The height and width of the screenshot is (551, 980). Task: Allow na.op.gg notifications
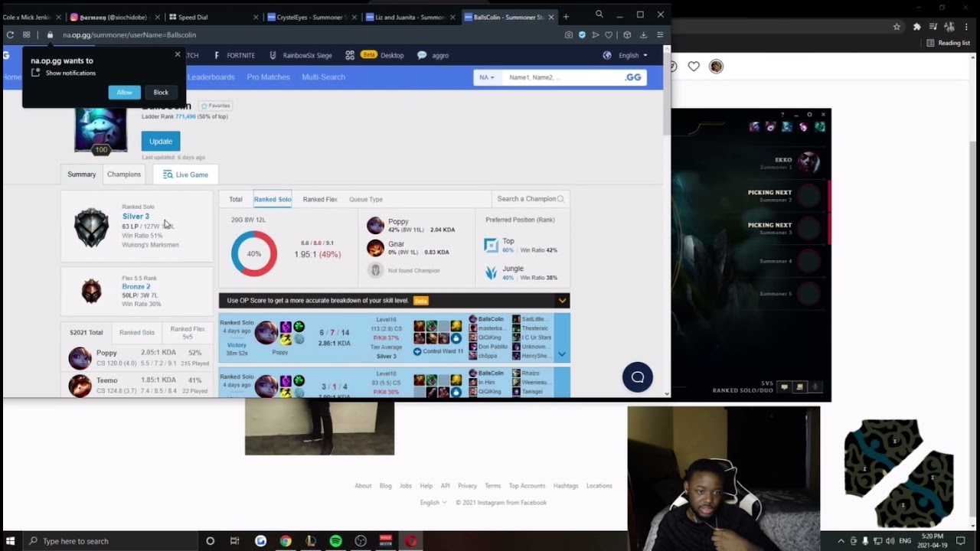click(124, 92)
